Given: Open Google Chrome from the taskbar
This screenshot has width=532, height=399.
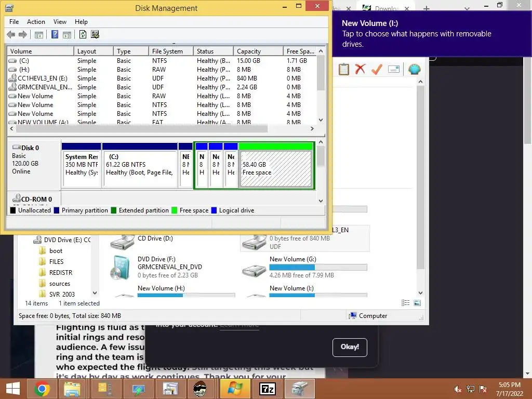Looking at the screenshot, I should click(x=42, y=389).
